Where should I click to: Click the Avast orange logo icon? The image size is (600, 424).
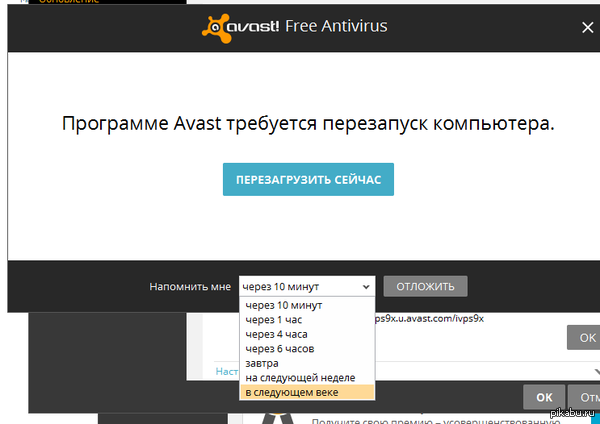click(x=214, y=25)
